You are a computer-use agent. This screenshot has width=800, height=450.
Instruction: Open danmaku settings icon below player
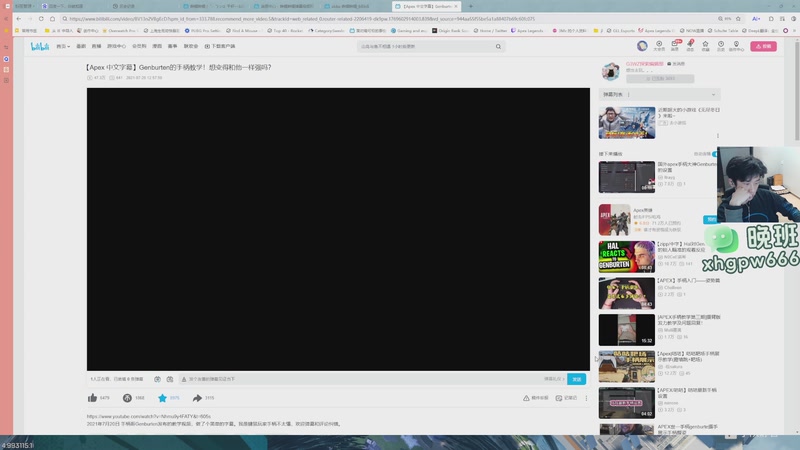(x=170, y=379)
